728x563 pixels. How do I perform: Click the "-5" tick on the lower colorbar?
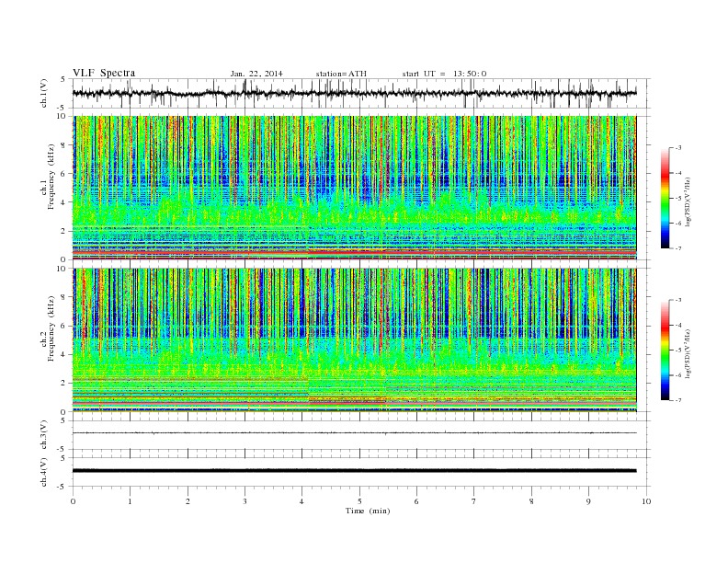point(677,350)
